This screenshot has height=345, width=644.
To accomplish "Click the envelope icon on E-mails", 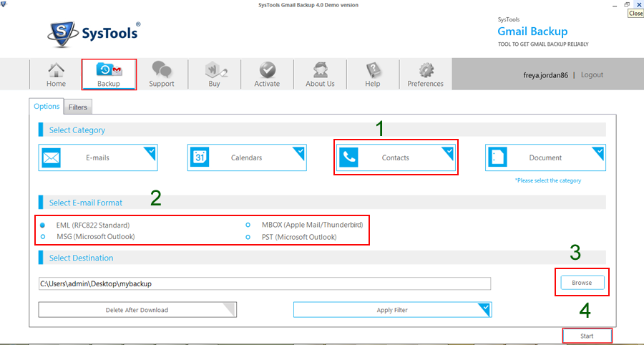I will tap(51, 157).
